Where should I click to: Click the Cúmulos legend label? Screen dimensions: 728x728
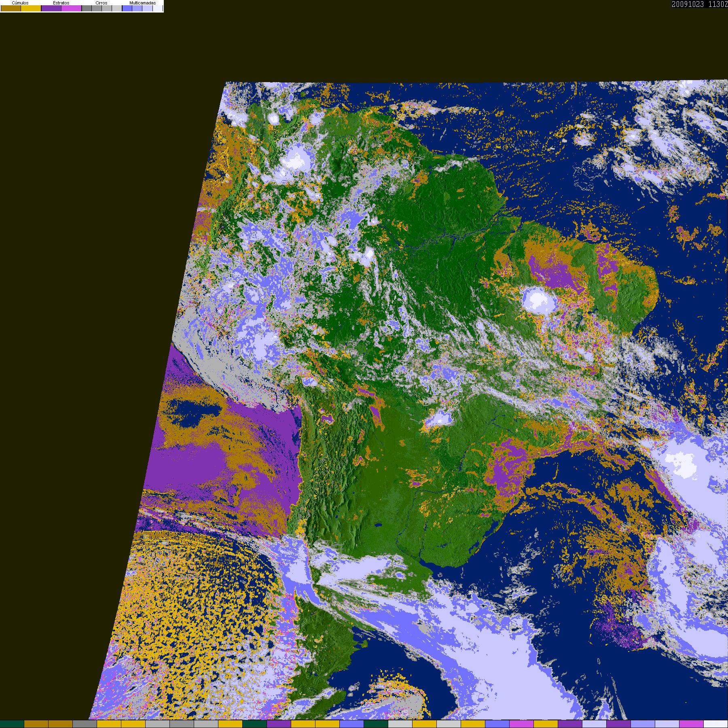20,3
